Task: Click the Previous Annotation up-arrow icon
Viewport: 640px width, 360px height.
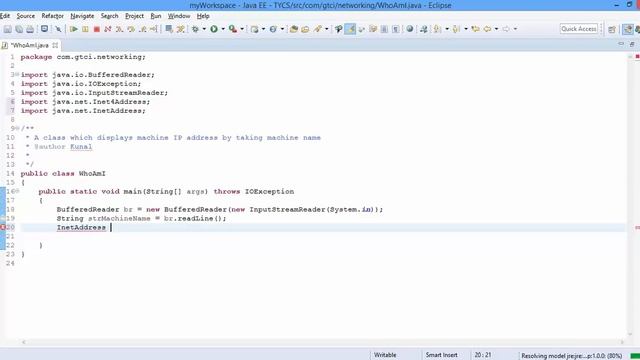Action: [456, 29]
